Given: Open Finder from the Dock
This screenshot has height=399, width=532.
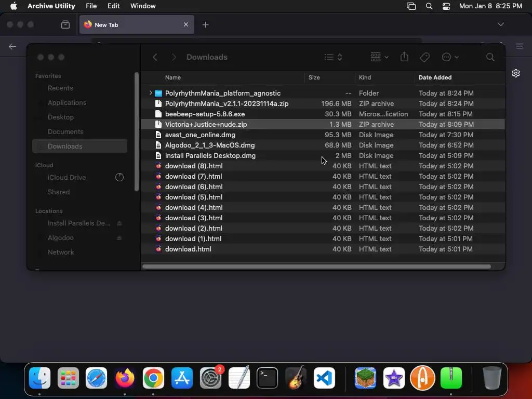Looking at the screenshot, I should (39, 378).
